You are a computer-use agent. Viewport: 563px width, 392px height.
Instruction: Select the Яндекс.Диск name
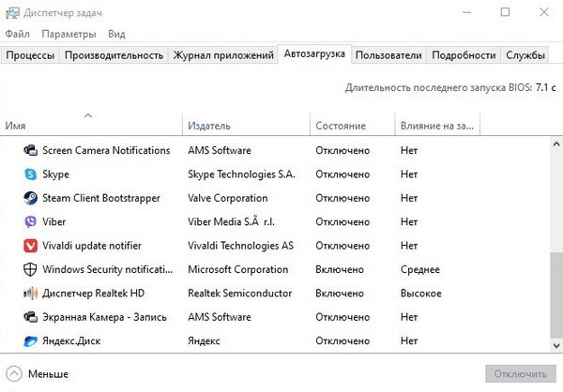[x=71, y=341]
